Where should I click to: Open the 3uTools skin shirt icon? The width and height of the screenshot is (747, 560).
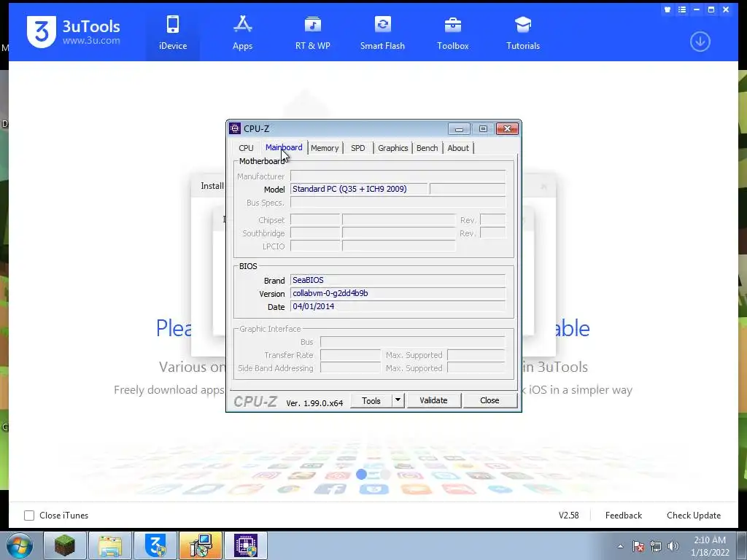667,9
